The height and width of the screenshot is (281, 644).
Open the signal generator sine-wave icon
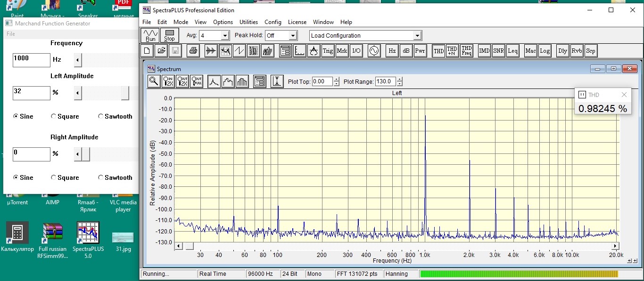point(374,51)
